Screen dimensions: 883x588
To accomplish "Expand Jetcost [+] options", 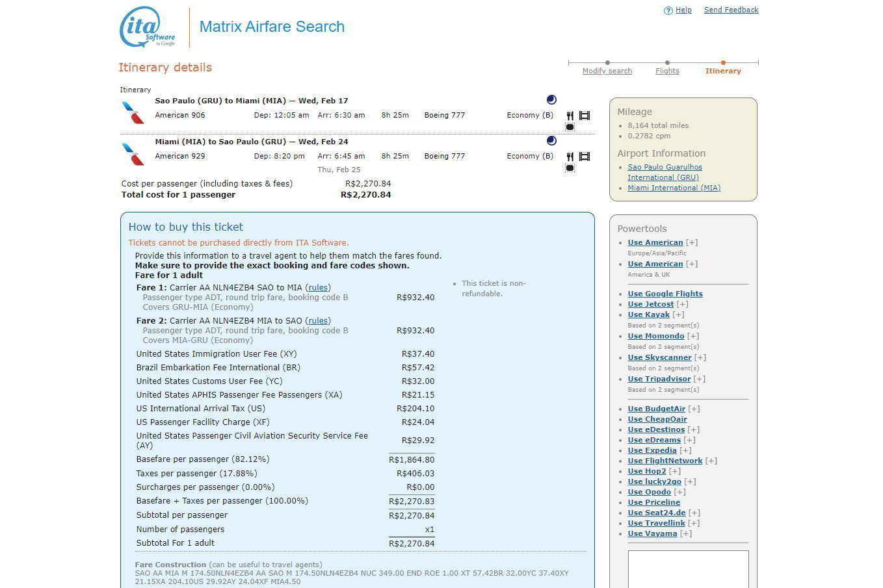I will pyautogui.click(x=683, y=304).
